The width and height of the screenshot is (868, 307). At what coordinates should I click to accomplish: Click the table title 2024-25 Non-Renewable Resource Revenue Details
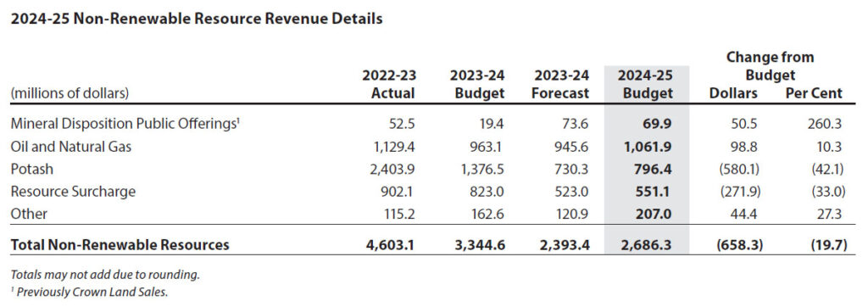(x=197, y=19)
